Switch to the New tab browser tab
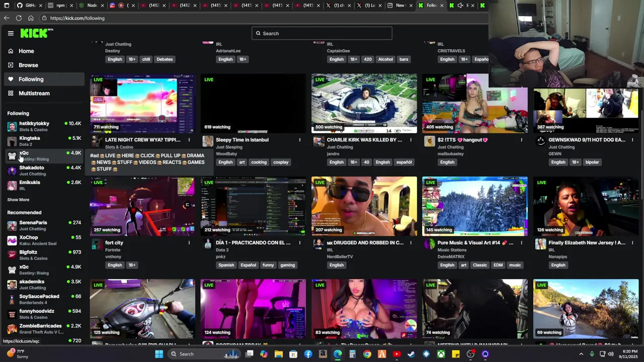644x362 pixels. pyautogui.click(x=400, y=6)
